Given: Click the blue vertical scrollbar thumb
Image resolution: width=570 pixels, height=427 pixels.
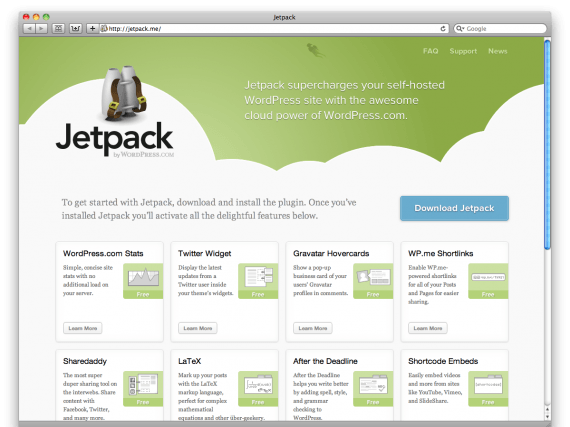Looking at the screenshot, I should [x=547, y=145].
